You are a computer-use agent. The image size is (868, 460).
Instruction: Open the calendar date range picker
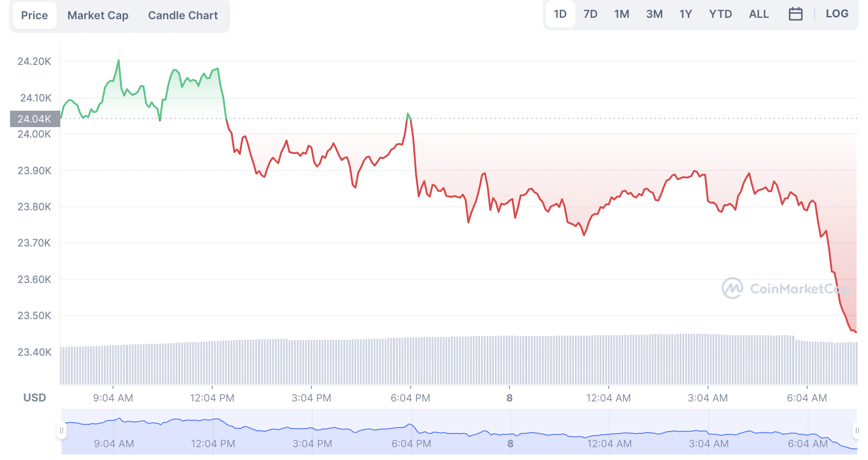tap(795, 14)
